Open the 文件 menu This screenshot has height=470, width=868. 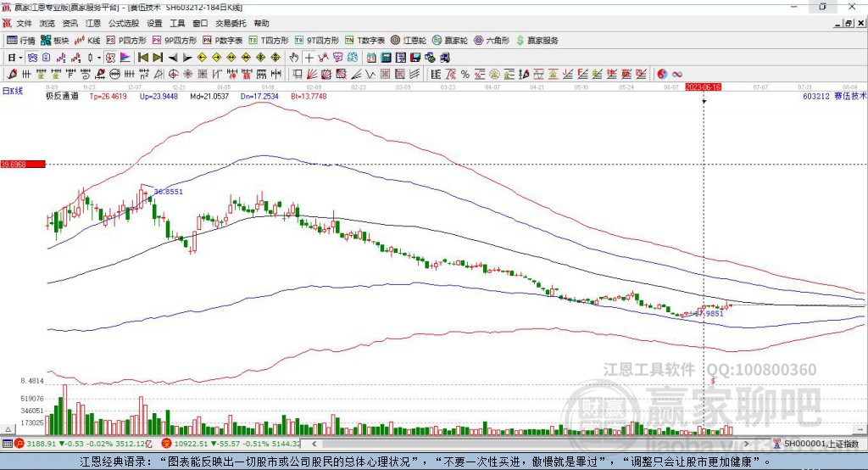[x=25, y=23]
